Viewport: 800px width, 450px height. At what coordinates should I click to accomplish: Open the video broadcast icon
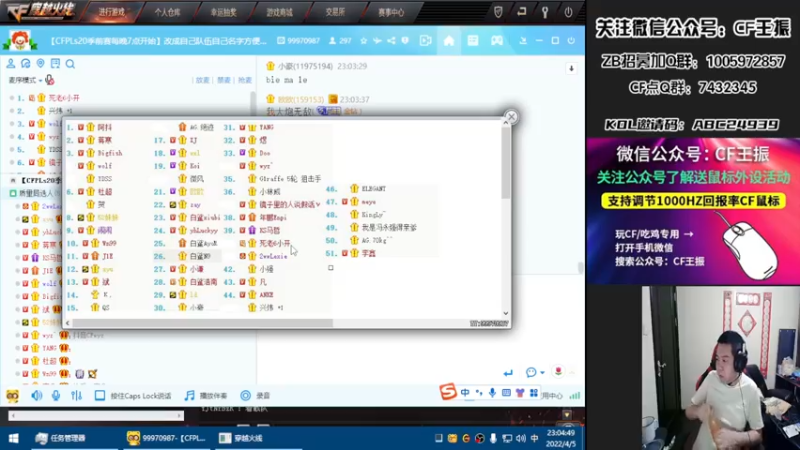pyautogui.click(x=426, y=40)
